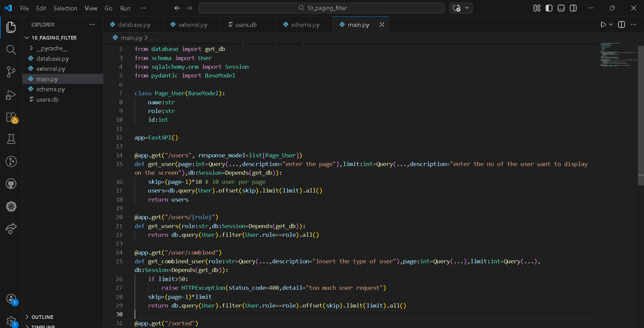Viewport: 644px width, 328px height.
Task: Open the Accounts menu icon
Action: 12,299
